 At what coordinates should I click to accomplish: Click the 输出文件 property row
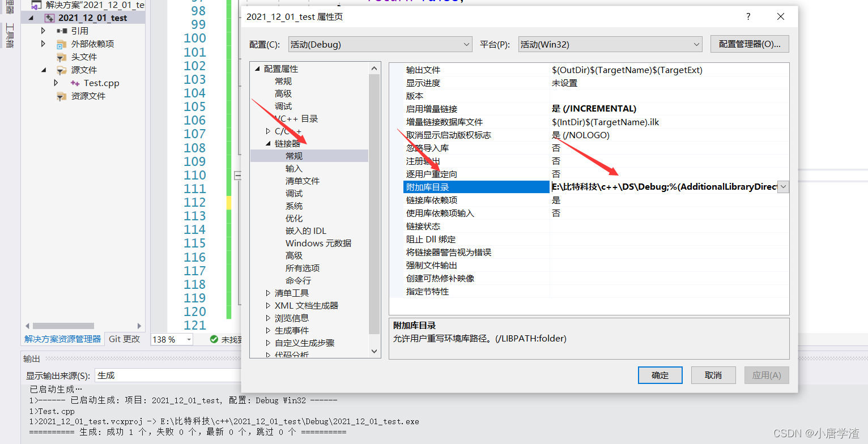[596, 70]
